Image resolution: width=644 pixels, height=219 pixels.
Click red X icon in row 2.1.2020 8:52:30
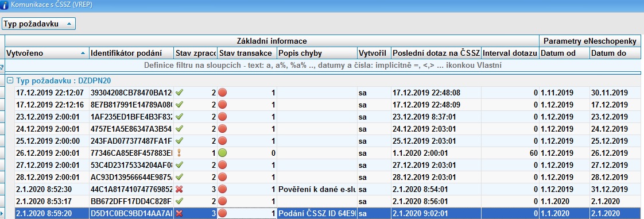179,189
